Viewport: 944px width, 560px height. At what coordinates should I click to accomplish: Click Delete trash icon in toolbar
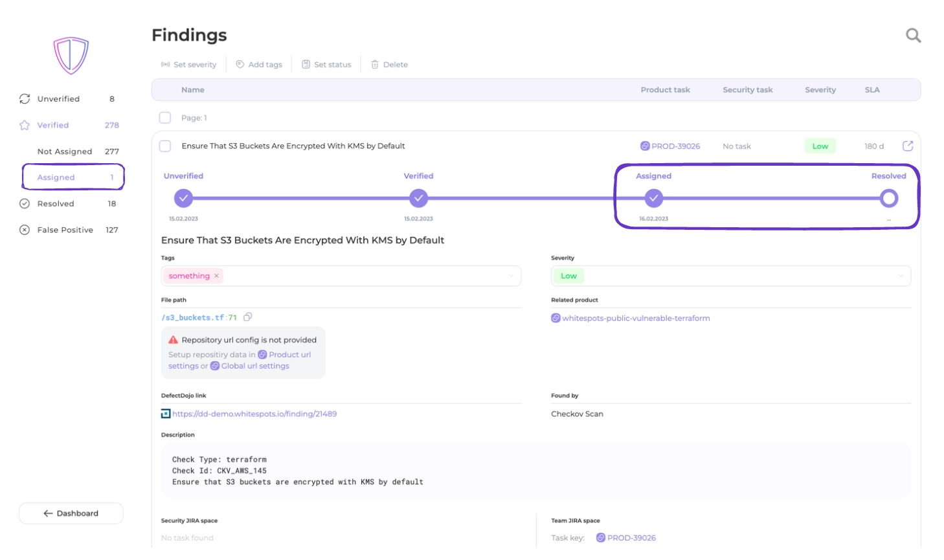[375, 65]
